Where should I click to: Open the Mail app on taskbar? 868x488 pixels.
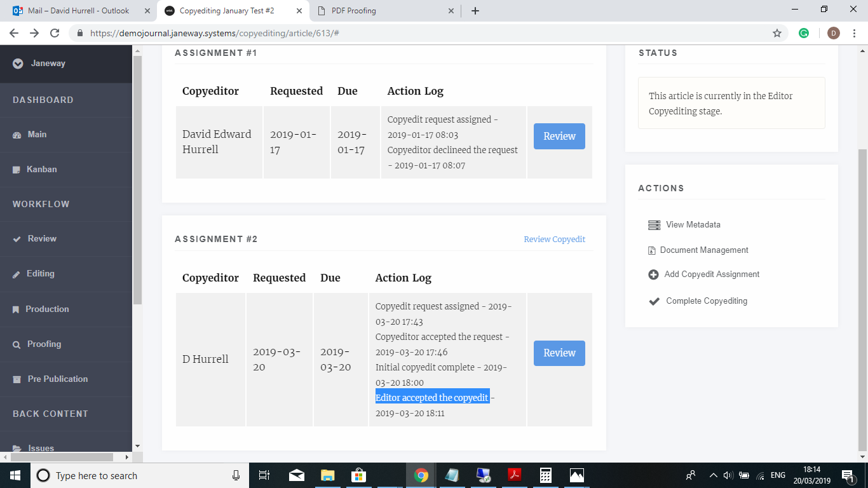296,475
